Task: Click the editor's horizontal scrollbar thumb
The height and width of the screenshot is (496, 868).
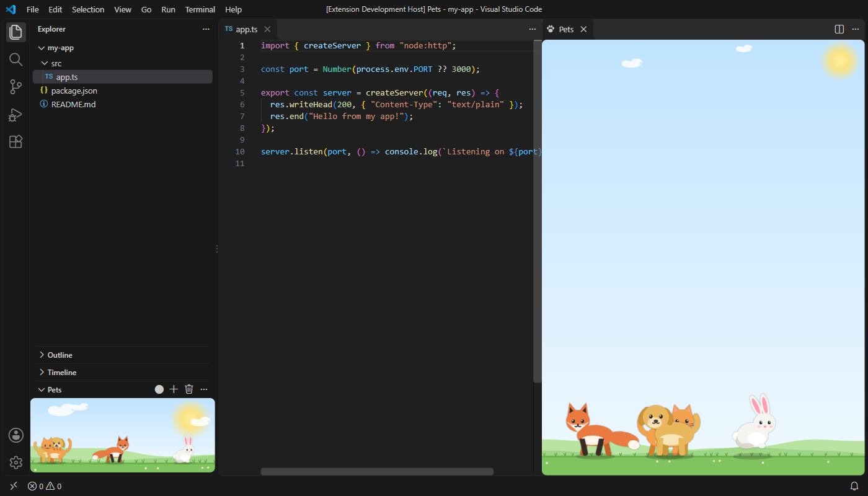Action: click(377, 471)
